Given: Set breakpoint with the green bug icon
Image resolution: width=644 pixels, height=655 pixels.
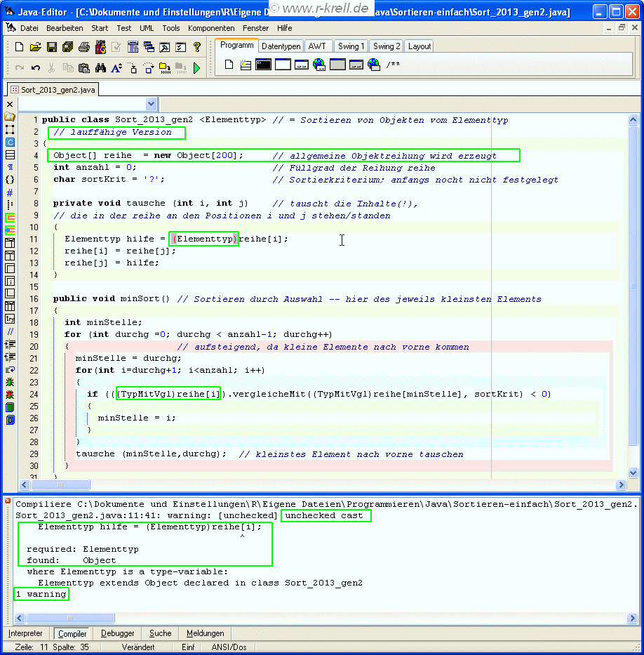Looking at the screenshot, I should [x=10, y=382].
